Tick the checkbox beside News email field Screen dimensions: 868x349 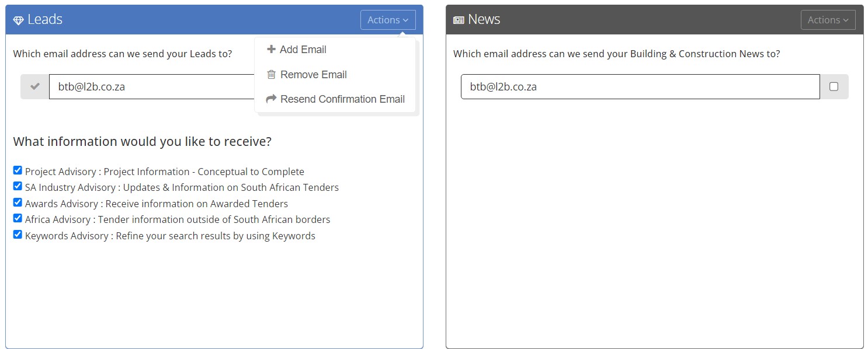coord(834,86)
